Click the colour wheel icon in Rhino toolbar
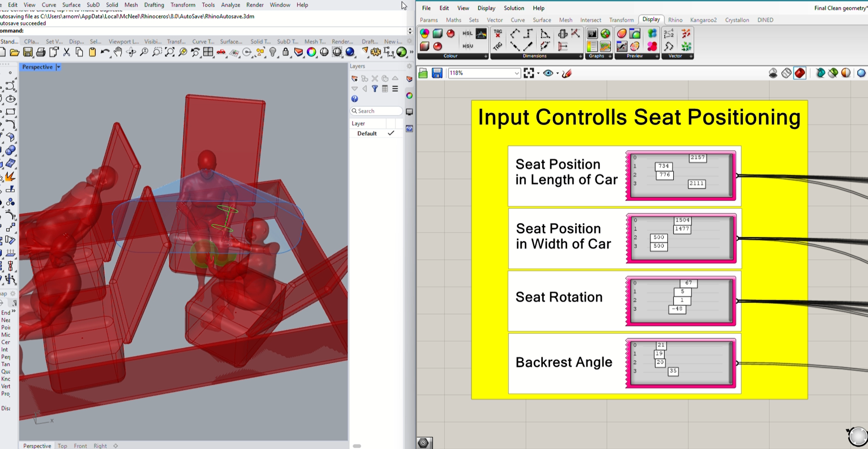 311,52
